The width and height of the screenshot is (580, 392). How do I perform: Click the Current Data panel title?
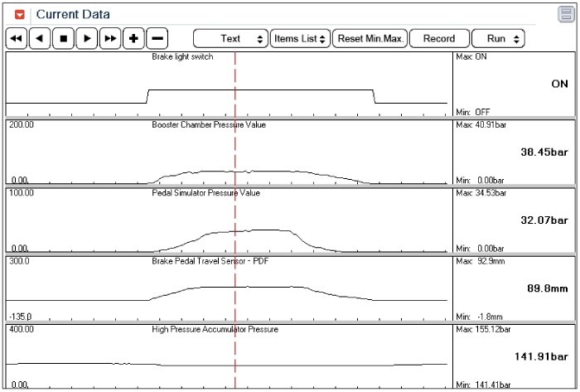click(73, 14)
